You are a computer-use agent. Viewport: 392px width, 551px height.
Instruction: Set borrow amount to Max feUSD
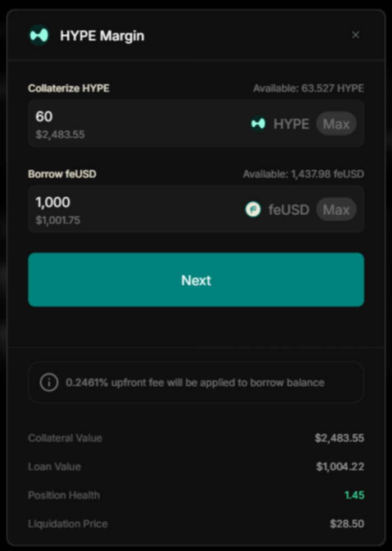point(336,210)
